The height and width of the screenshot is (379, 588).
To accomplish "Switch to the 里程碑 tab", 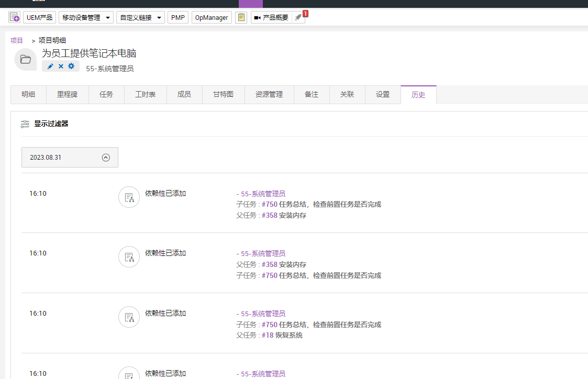I will coord(67,95).
